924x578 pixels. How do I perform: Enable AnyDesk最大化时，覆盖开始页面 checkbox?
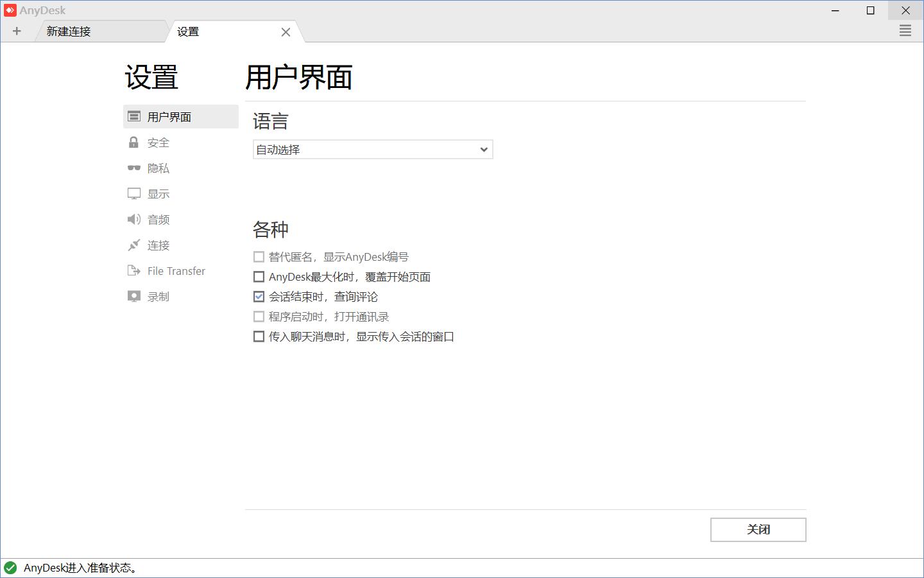tap(259, 277)
